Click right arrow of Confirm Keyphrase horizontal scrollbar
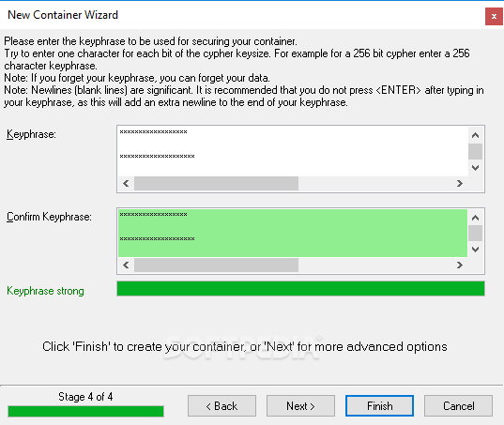 (460, 265)
